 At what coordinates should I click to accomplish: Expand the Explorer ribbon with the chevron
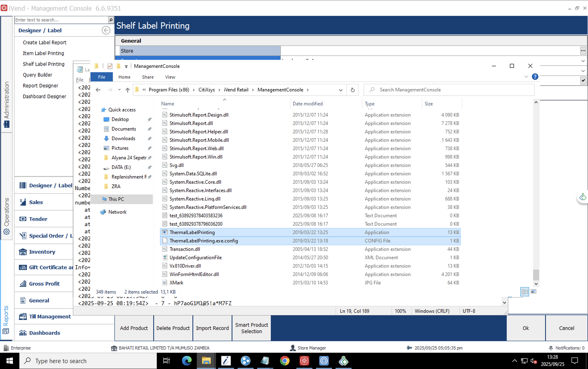click(526, 77)
